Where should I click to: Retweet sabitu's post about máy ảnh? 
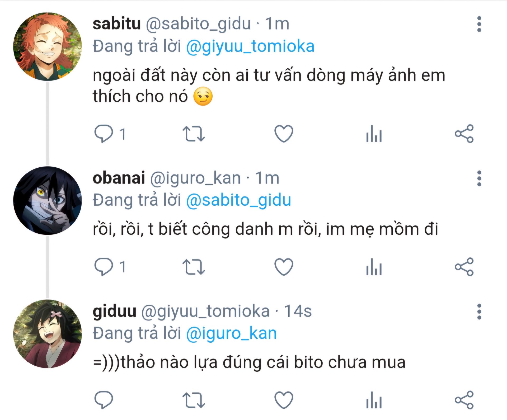[194, 134]
